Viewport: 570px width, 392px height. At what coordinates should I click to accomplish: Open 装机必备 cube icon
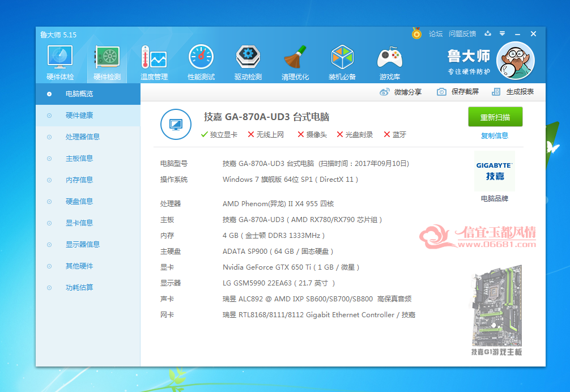pos(342,62)
